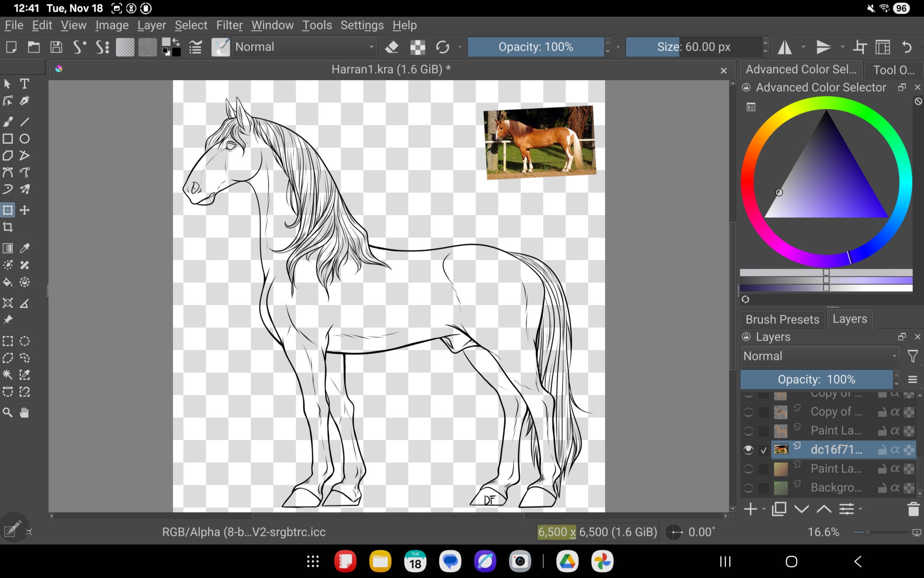
Task: Select the Text tool
Action: coord(24,84)
